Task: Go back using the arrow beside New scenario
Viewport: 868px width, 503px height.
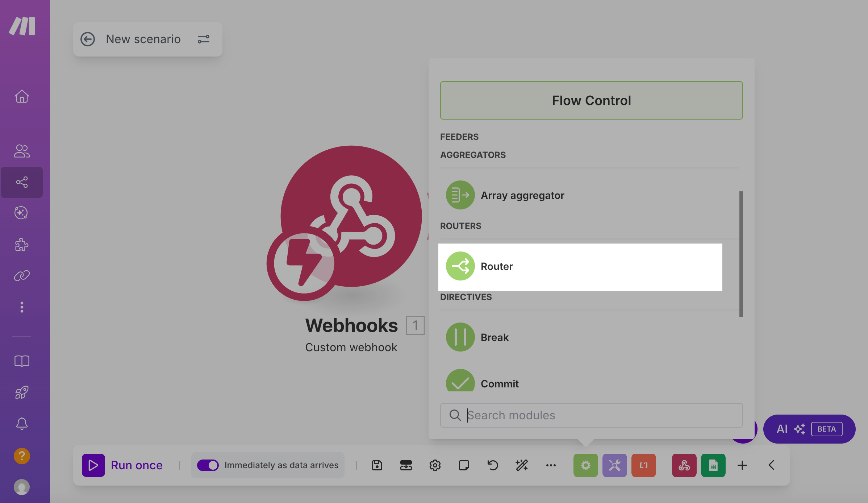Action: click(88, 39)
